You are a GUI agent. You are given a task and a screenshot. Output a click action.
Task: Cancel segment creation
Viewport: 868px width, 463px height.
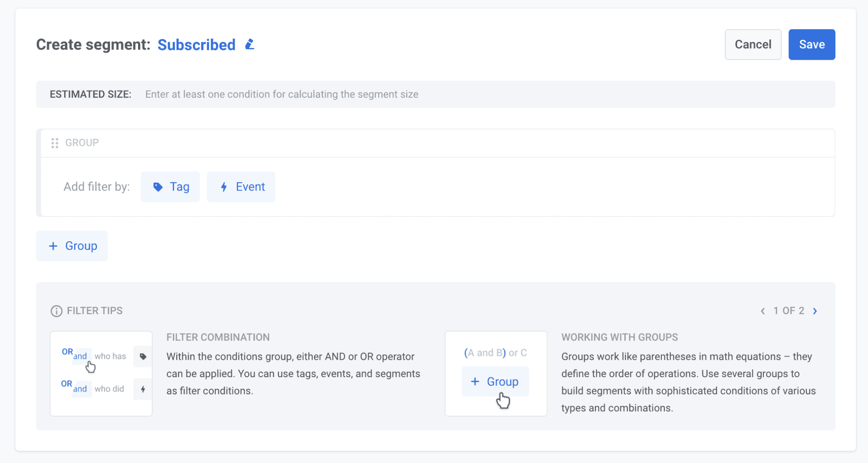point(752,44)
